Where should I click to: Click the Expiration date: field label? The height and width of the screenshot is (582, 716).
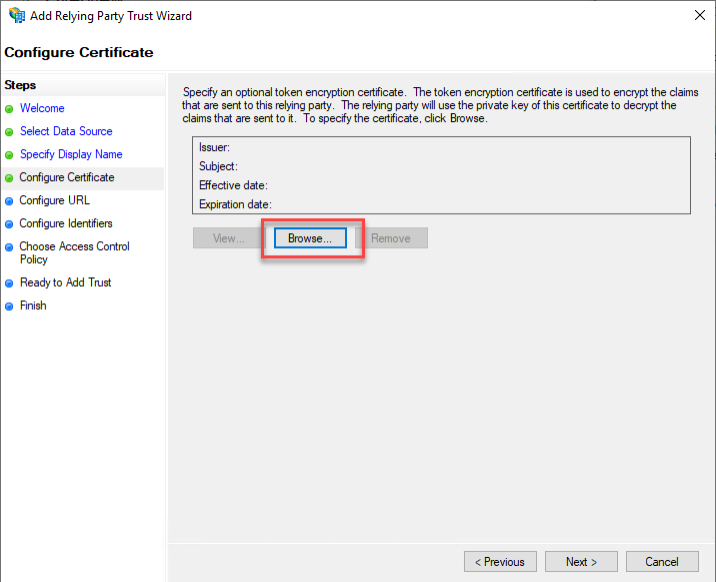click(x=235, y=204)
